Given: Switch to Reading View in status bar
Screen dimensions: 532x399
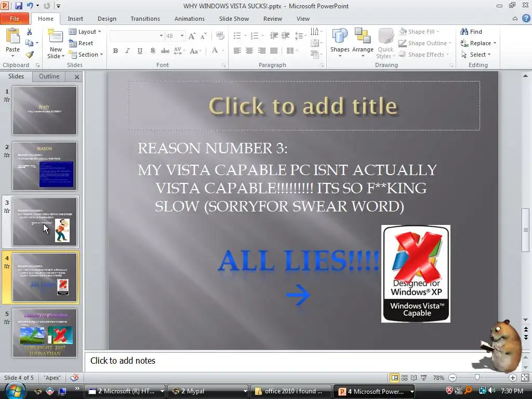Looking at the screenshot, I should pos(414,378).
